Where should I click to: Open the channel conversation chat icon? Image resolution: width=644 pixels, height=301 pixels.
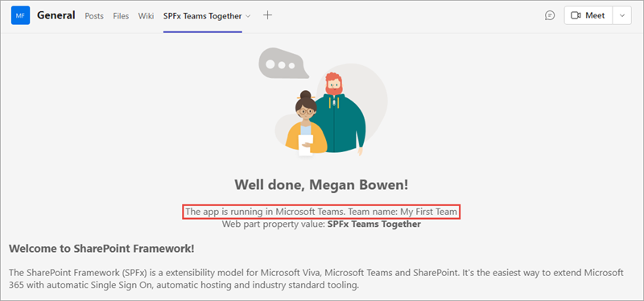coord(550,15)
